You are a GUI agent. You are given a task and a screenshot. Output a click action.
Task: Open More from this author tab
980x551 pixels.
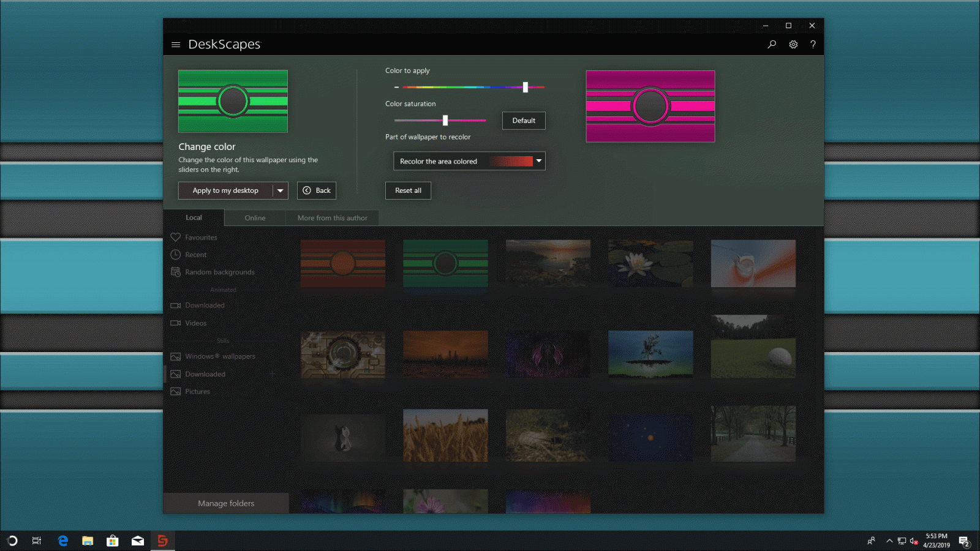(332, 218)
